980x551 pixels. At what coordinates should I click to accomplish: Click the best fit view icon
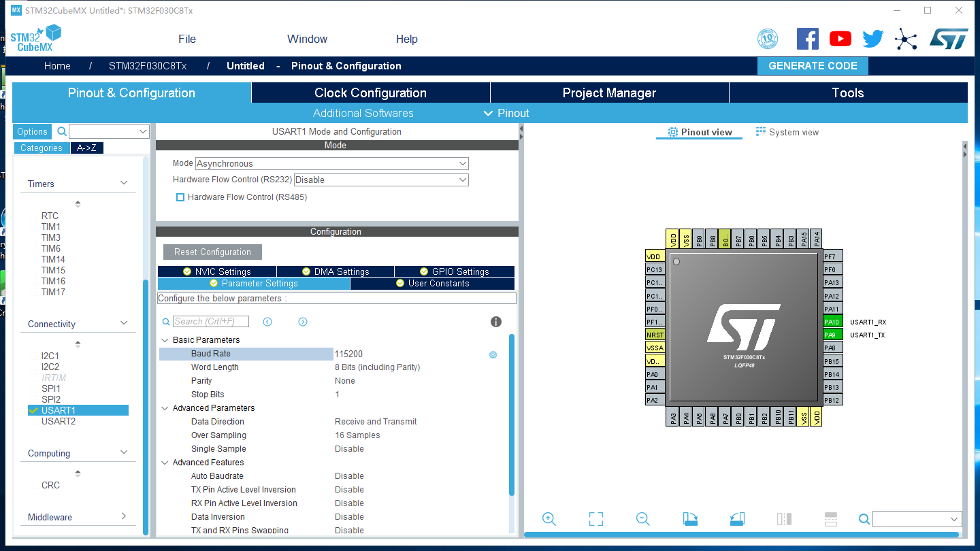click(595, 518)
